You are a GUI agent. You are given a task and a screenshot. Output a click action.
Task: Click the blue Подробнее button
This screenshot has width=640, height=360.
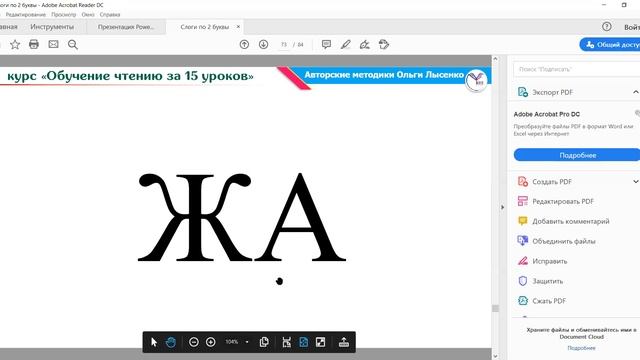coord(577,155)
